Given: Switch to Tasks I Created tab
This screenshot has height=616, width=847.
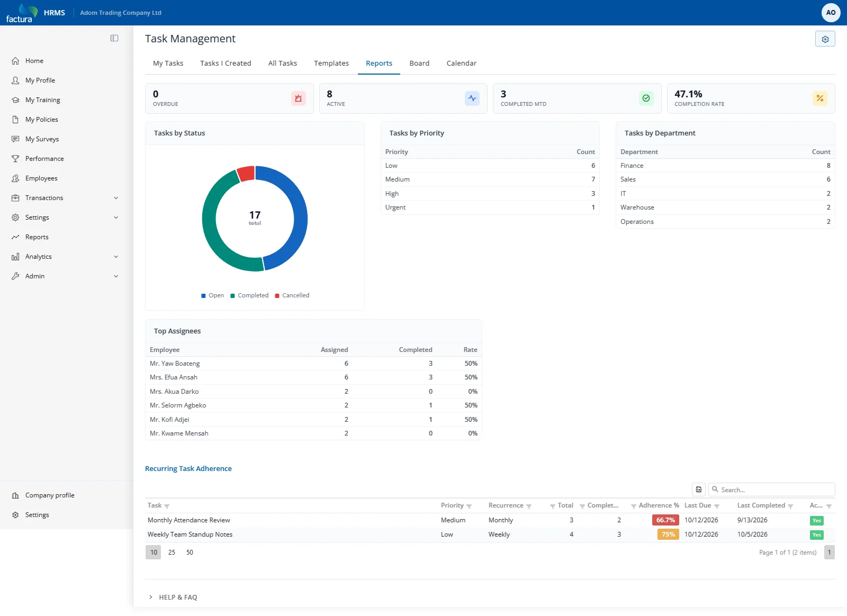Looking at the screenshot, I should (x=226, y=63).
